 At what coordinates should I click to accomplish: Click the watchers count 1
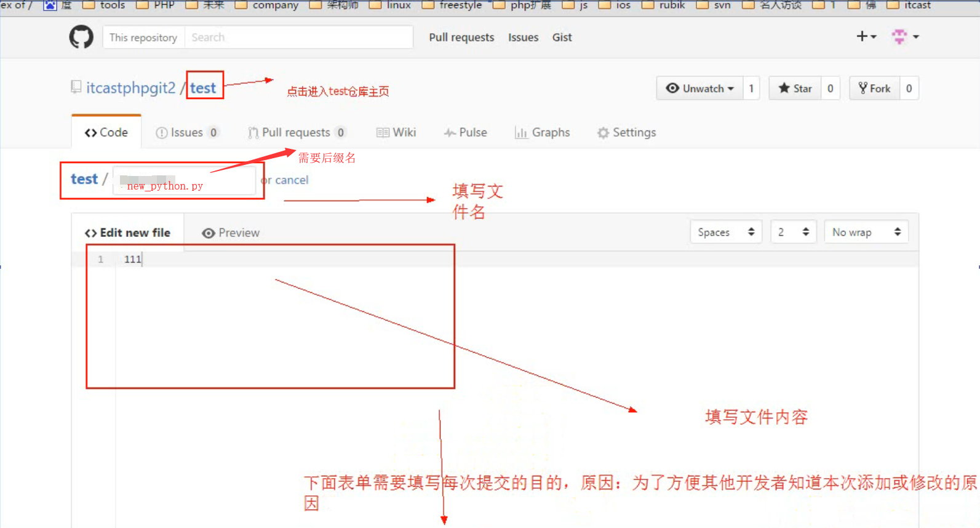pyautogui.click(x=751, y=88)
